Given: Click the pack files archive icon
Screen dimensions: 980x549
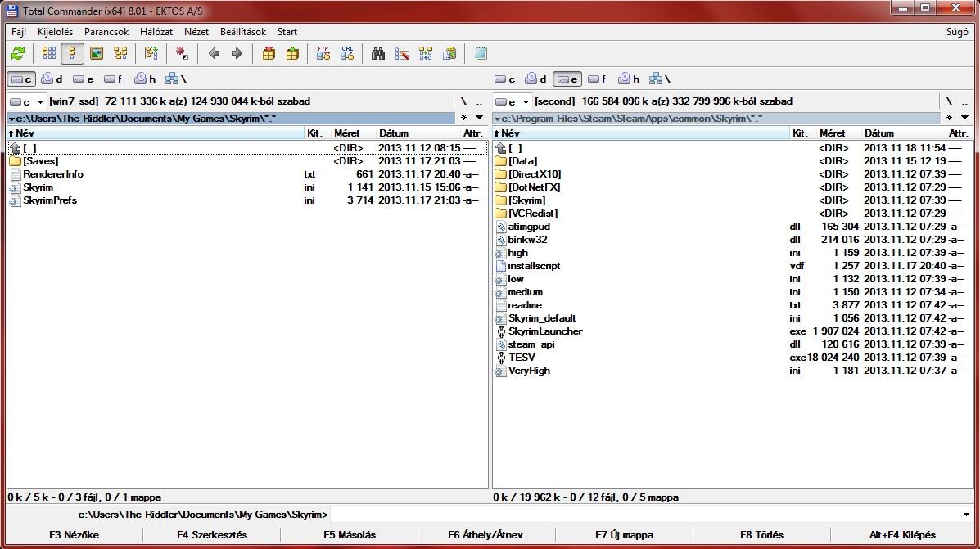Looking at the screenshot, I should 269,54.
